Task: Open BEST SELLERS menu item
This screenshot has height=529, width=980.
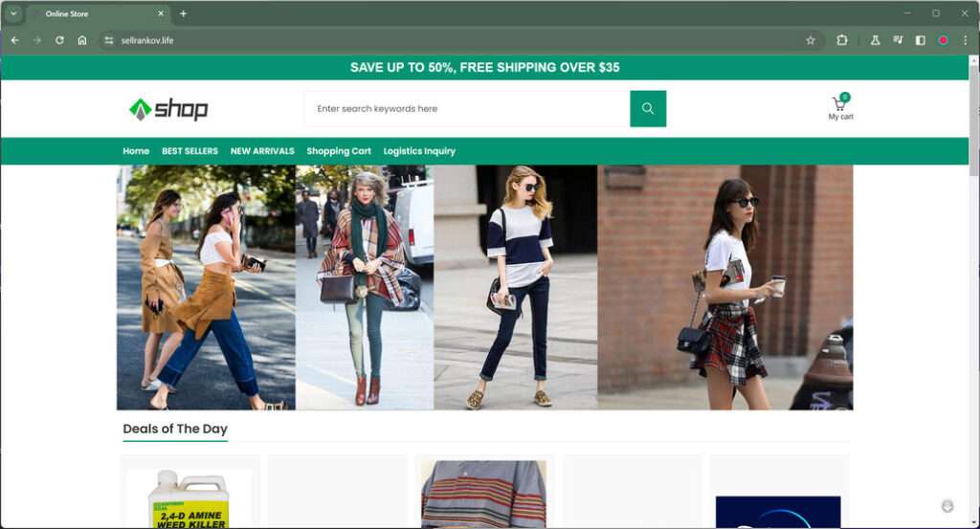Action: [190, 151]
